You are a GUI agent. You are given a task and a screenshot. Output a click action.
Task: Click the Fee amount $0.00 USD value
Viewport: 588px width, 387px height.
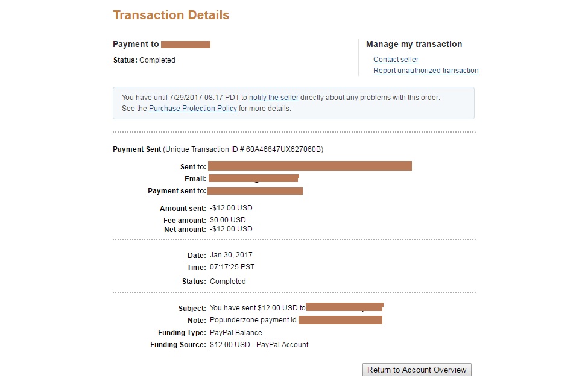227,220
